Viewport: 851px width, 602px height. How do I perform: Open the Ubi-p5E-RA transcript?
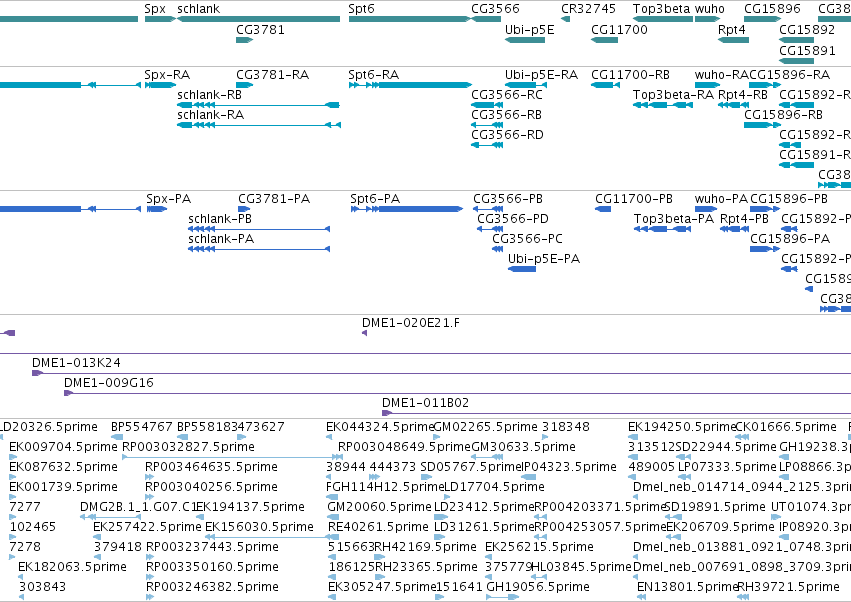pos(541,75)
